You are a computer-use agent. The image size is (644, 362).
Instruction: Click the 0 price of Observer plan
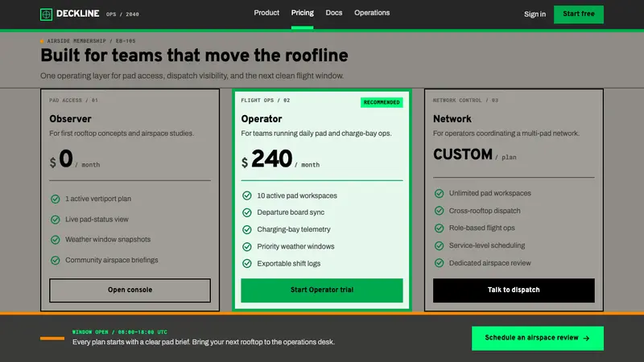pyautogui.click(x=66, y=158)
